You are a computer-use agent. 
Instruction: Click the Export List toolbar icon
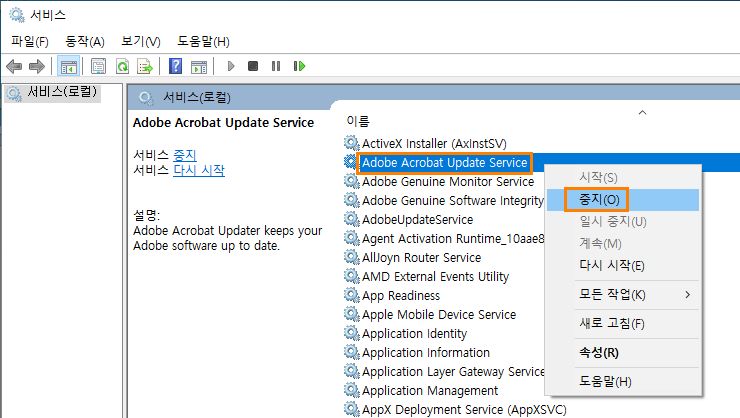pyautogui.click(x=145, y=66)
